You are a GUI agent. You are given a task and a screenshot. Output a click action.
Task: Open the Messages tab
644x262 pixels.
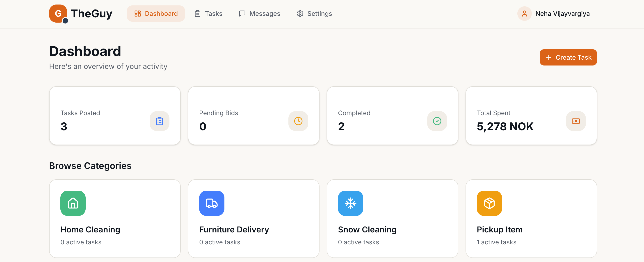click(260, 14)
